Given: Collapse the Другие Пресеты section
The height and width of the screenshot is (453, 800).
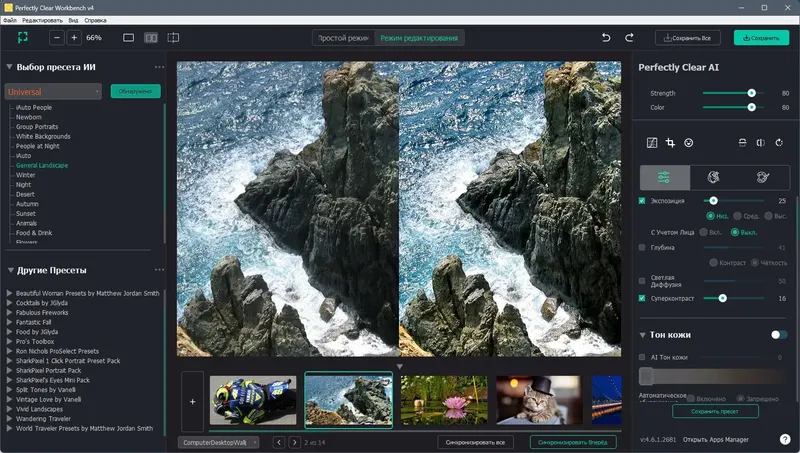Looking at the screenshot, I should [x=10, y=270].
